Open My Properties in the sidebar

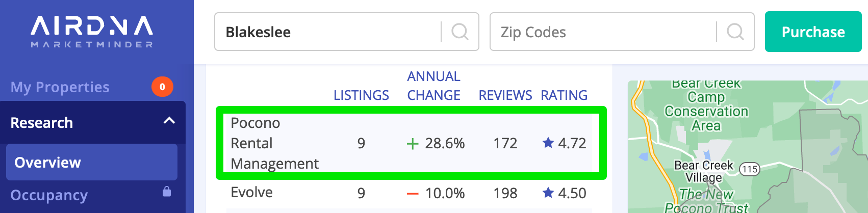pos(60,87)
